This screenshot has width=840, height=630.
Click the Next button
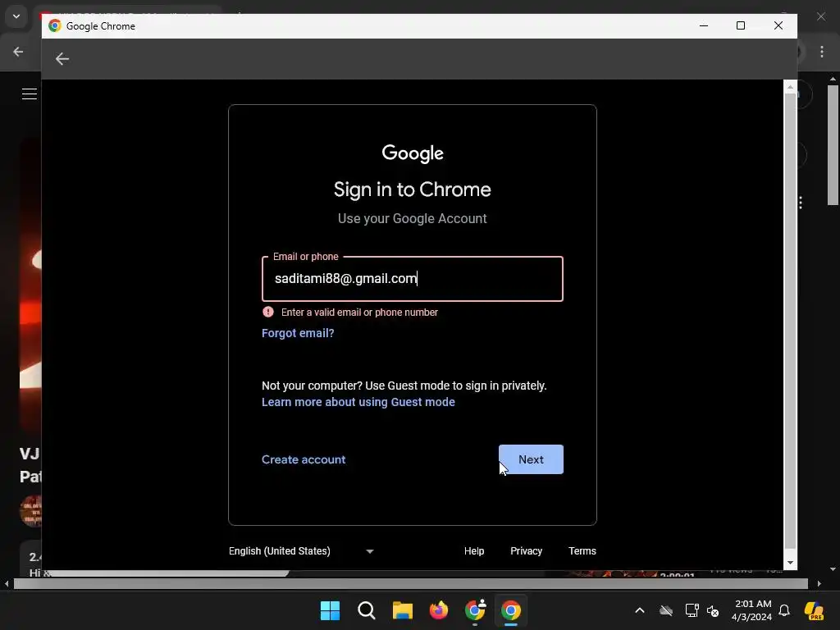tap(531, 459)
